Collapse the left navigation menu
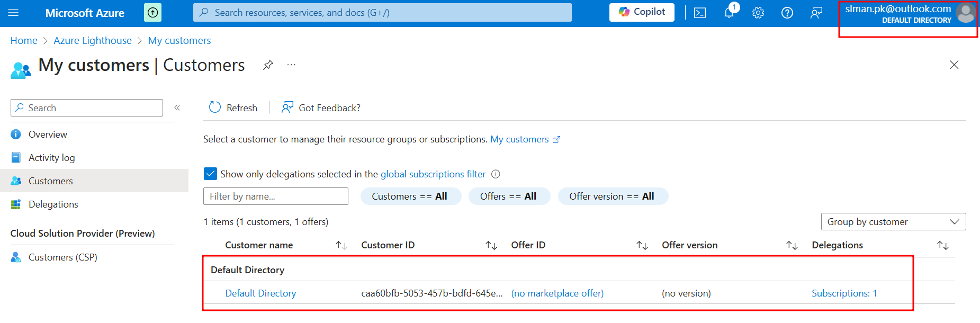The height and width of the screenshot is (323, 980). (177, 108)
